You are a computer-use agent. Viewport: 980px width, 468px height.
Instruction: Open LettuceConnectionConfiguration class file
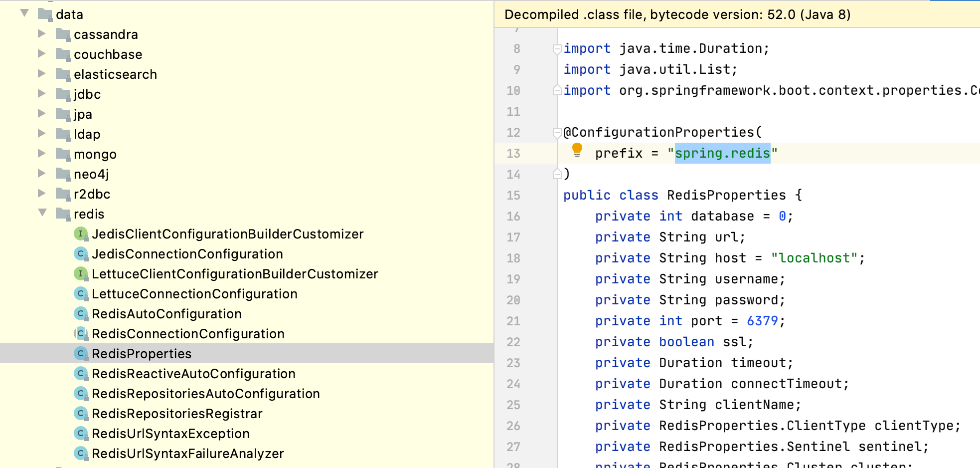click(x=194, y=294)
